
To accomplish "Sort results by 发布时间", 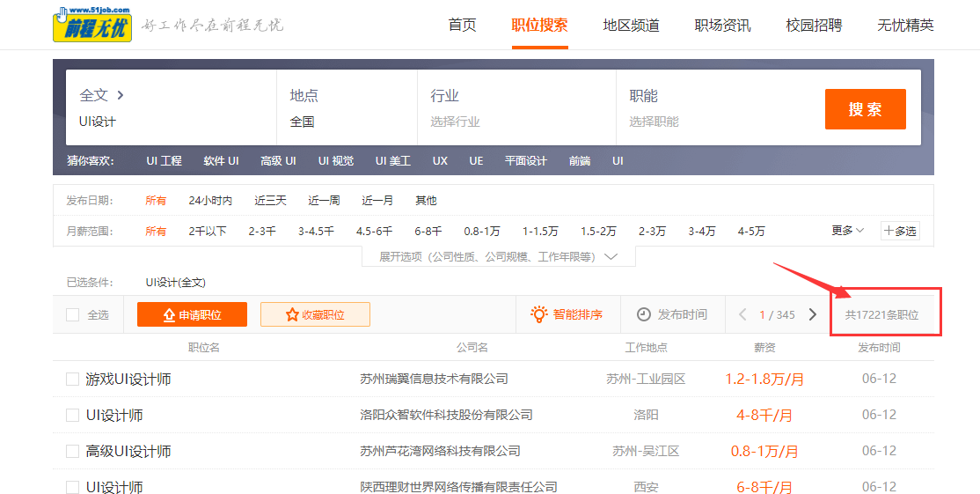I will [x=672, y=314].
